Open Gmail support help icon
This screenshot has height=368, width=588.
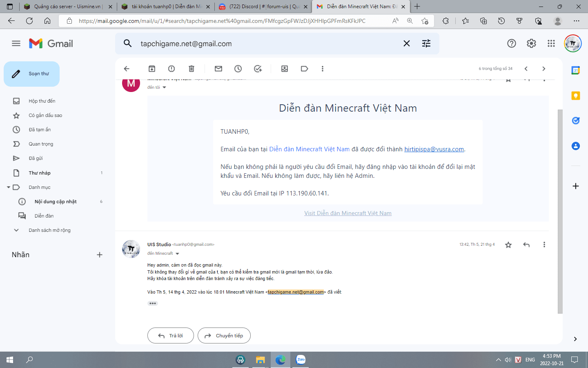point(512,43)
